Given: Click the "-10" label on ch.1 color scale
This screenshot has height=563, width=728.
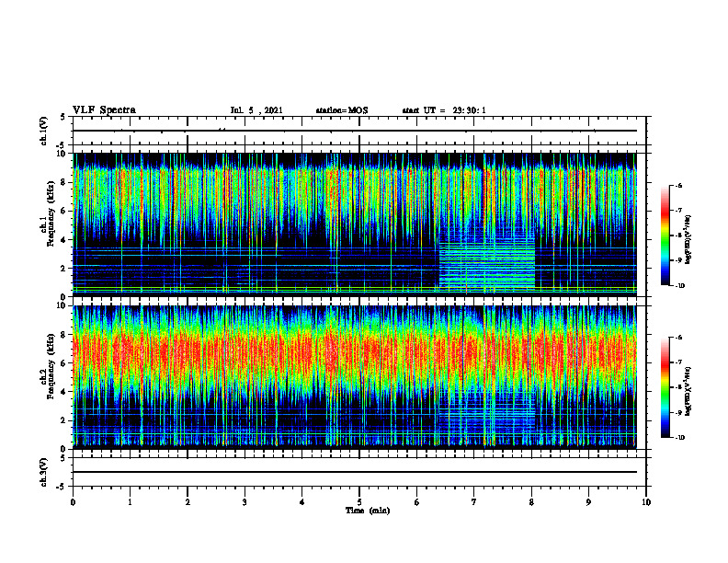Looking at the screenshot, I should pos(680,286).
